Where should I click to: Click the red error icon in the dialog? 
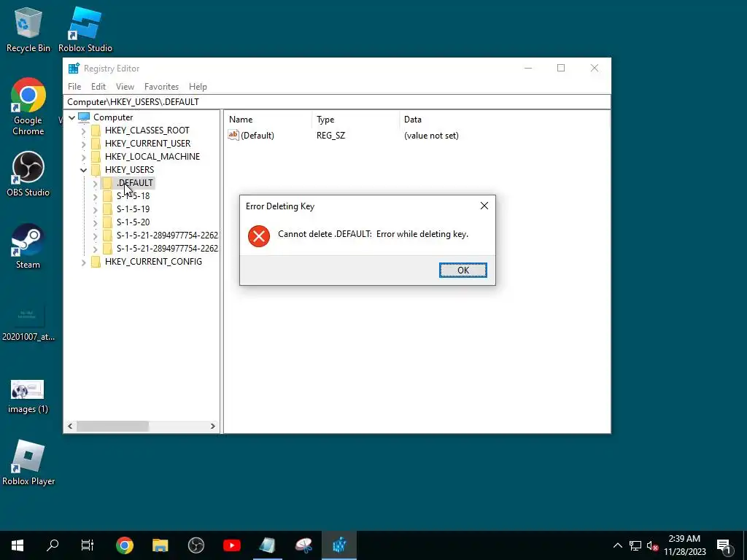click(x=259, y=236)
